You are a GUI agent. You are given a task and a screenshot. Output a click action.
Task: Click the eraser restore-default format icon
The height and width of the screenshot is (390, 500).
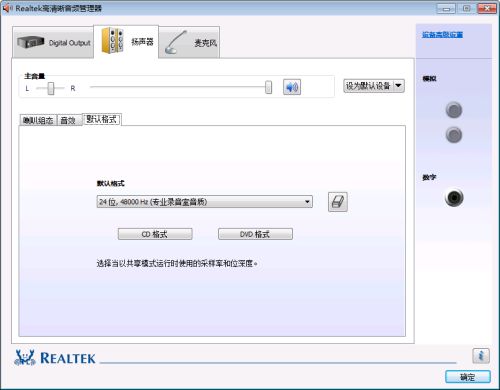338,202
